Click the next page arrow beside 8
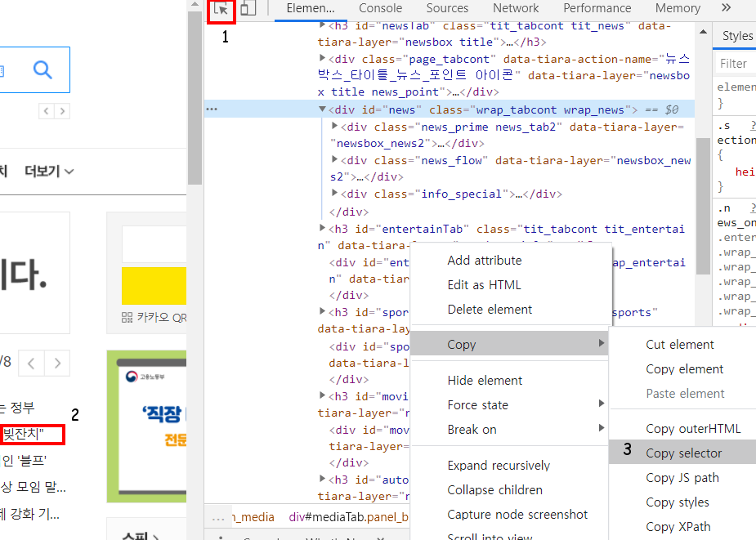The image size is (756, 540). click(x=57, y=363)
